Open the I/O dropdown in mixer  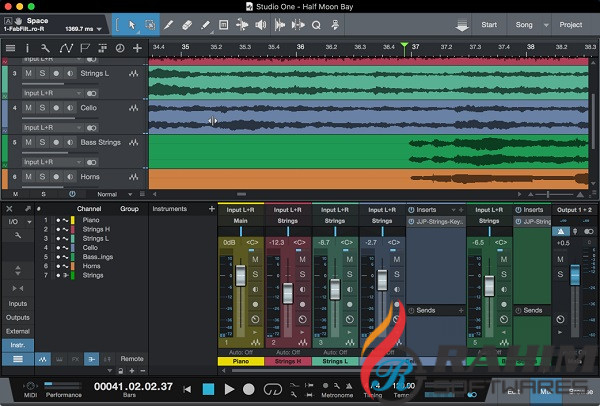[18, 222]
